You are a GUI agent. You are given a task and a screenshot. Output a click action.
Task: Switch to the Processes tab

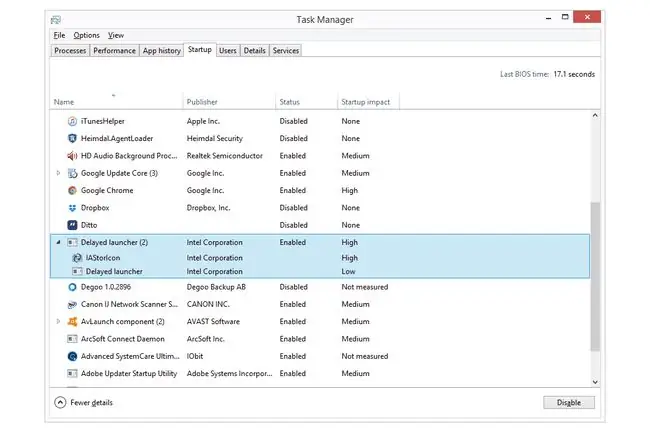[70, 51]
